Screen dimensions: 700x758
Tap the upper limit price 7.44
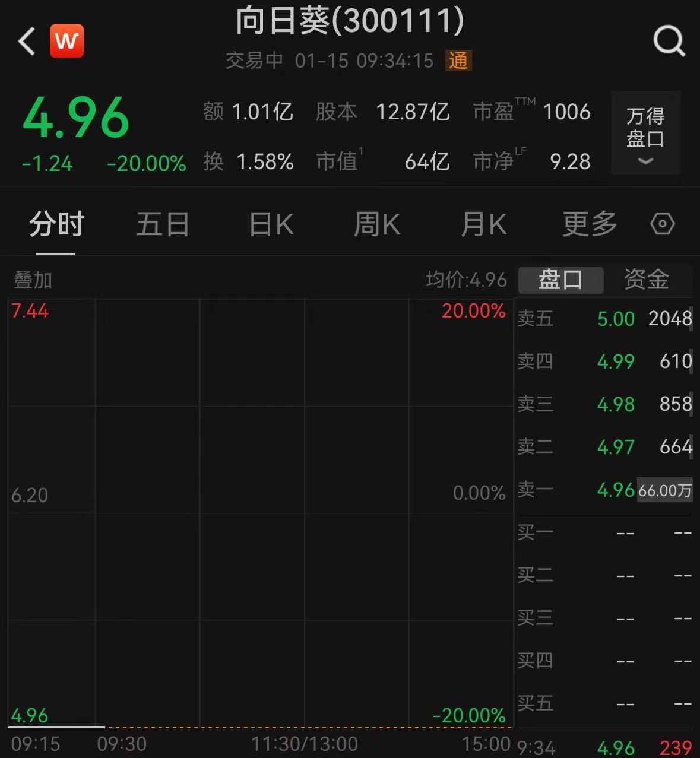pos(30,311)
